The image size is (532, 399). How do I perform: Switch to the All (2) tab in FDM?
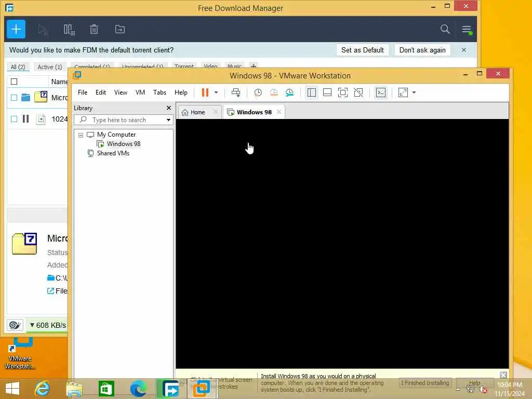tap(18, 67)
